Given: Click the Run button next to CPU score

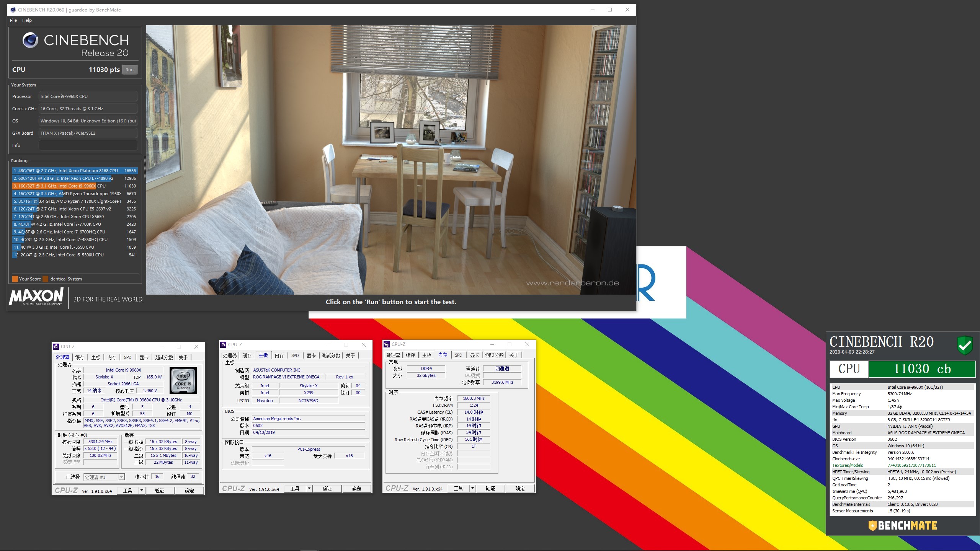Looking at the screenshot, I should [x=129, y=70].
